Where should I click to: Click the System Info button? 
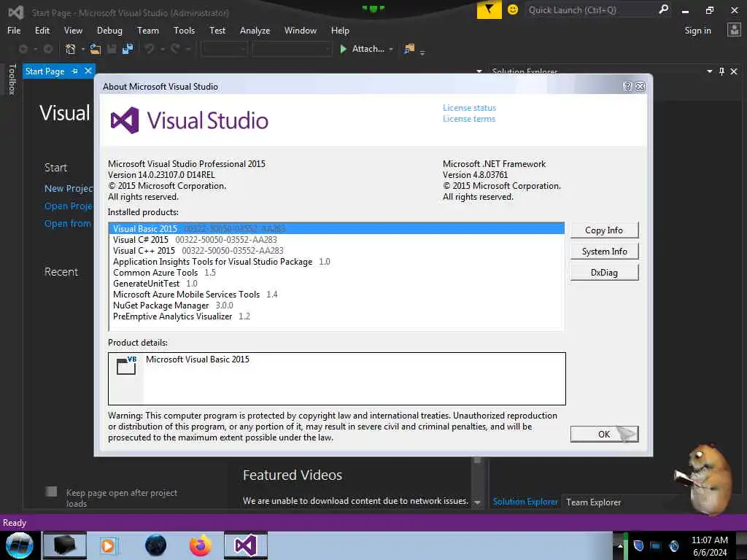click(604, 251)
